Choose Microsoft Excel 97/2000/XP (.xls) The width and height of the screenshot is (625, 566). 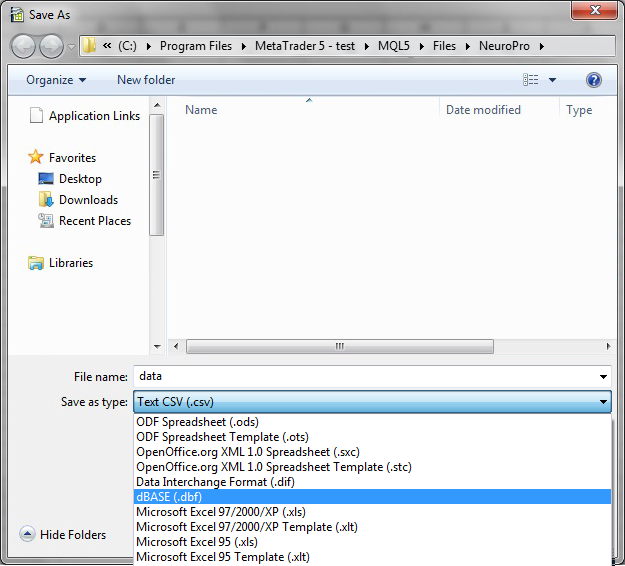point(372,512)
